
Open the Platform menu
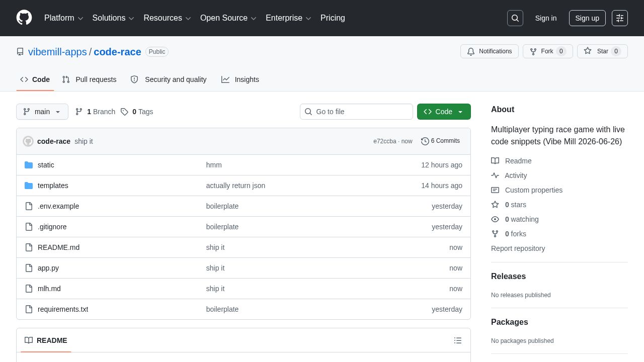pos(64,18)
